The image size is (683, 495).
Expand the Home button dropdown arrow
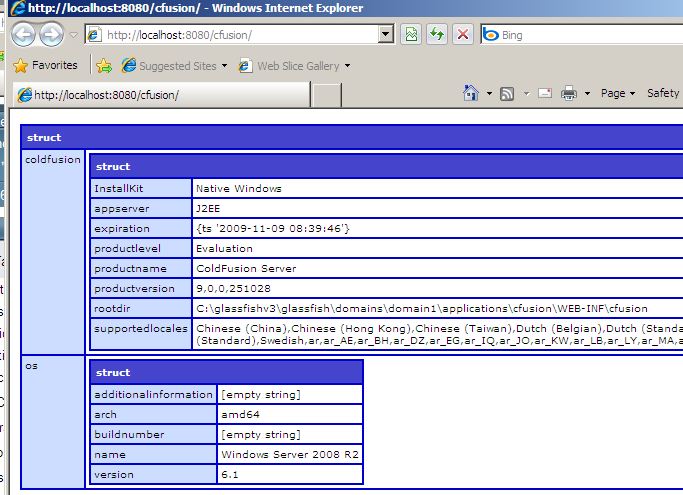pos(489,93)
